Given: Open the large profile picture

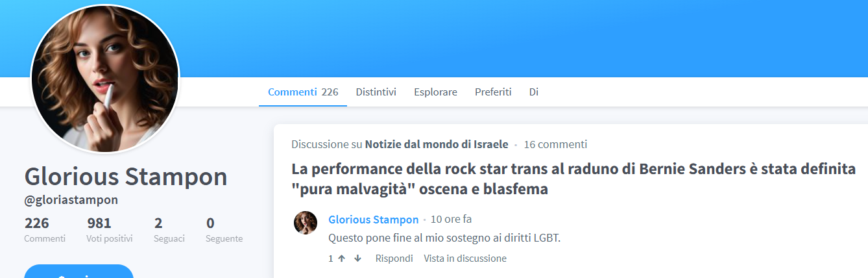Looking at the screenshot, I should point(104,79).
